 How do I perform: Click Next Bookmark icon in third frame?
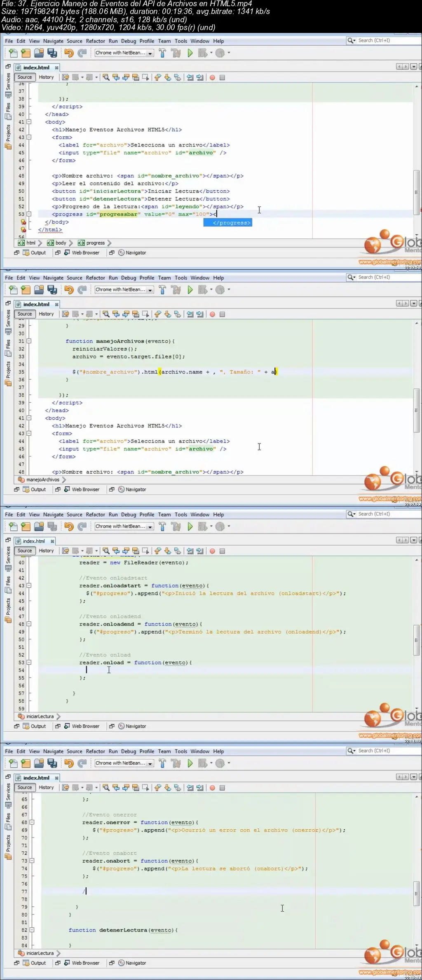pos(168,551)
